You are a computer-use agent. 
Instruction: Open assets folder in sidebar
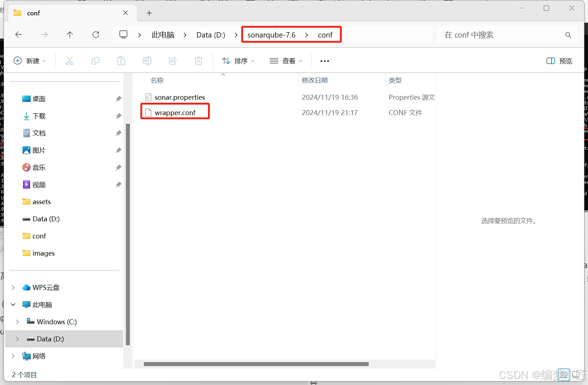(x=41, y=202)
